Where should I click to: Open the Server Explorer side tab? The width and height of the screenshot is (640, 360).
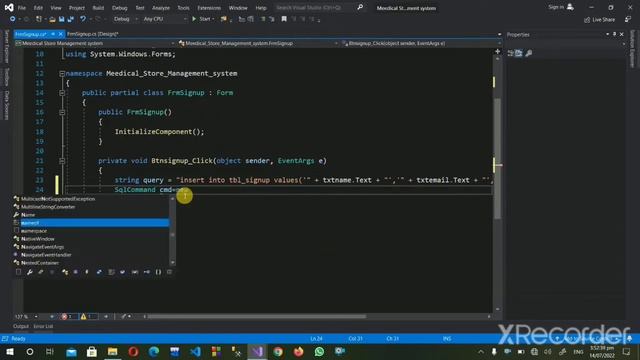[7, 47]
